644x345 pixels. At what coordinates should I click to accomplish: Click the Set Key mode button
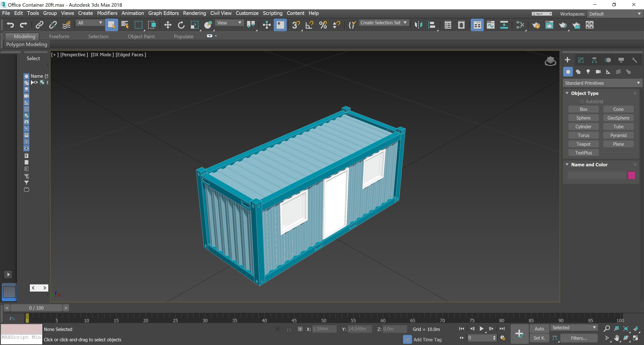click(x=539, y=338)
